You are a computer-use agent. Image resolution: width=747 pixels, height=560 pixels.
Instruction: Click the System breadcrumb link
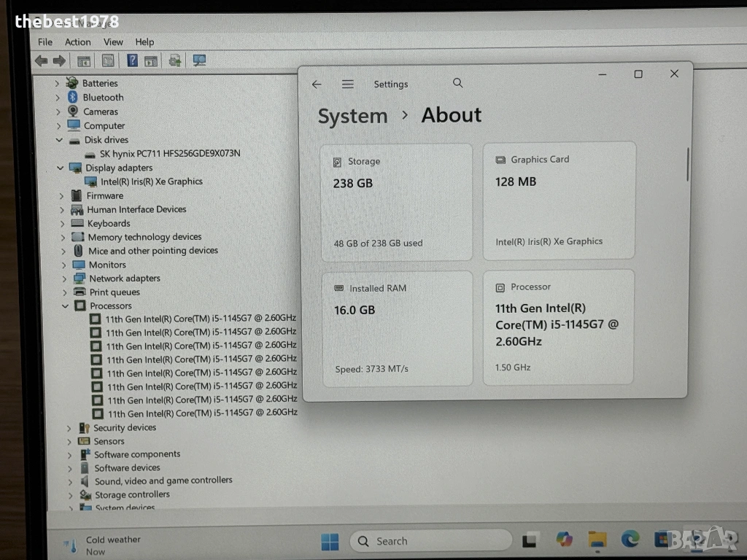(352, 116)
